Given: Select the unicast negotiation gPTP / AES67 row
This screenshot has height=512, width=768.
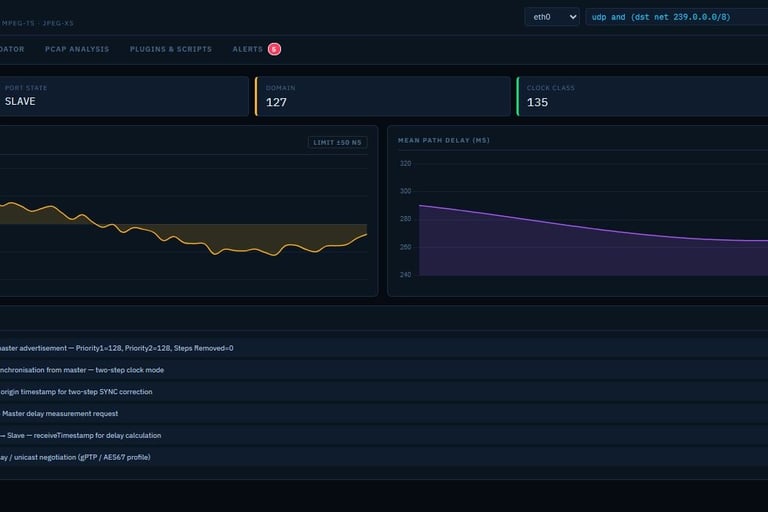Looking at the screenshot, I should 384,457.
